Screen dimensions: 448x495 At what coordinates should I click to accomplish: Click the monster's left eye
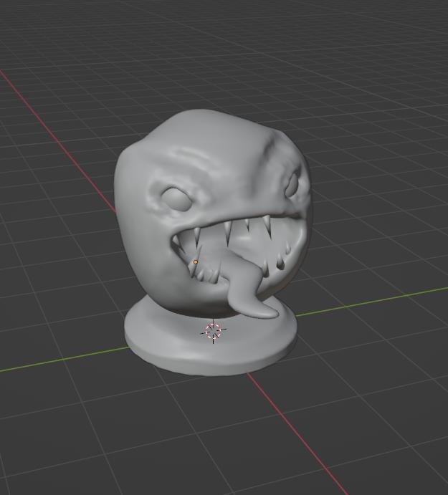point(177,199)
